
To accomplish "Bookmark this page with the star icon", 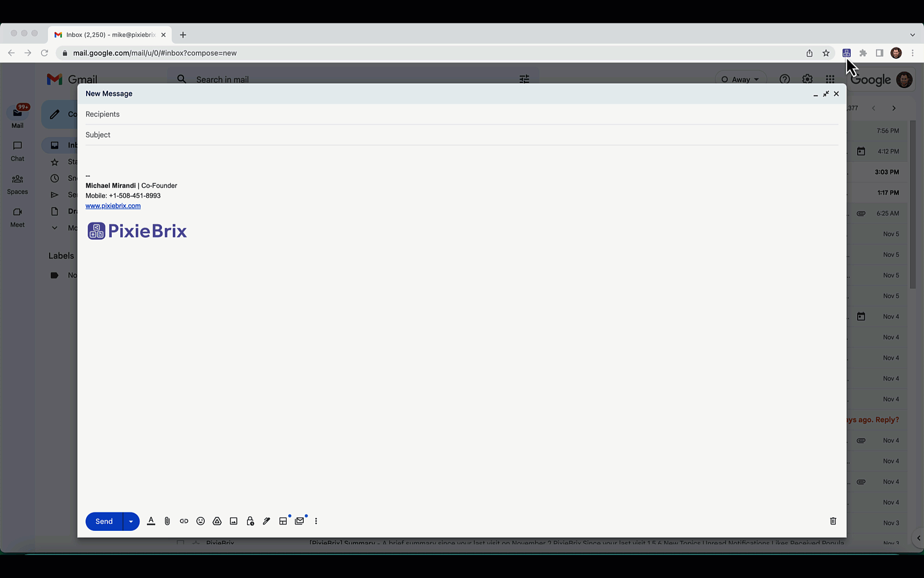I will click(x=826, y=53).
